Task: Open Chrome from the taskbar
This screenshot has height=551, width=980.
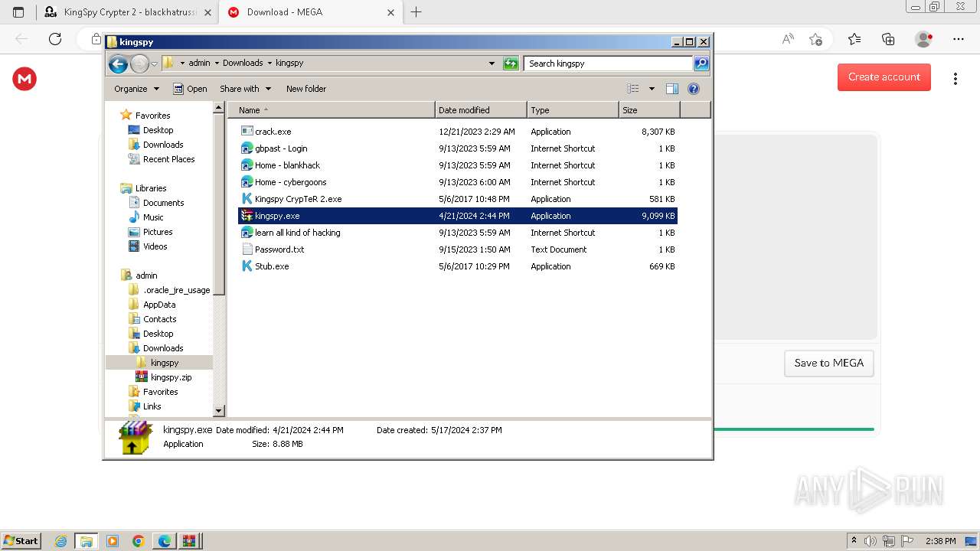Action: 139,541
